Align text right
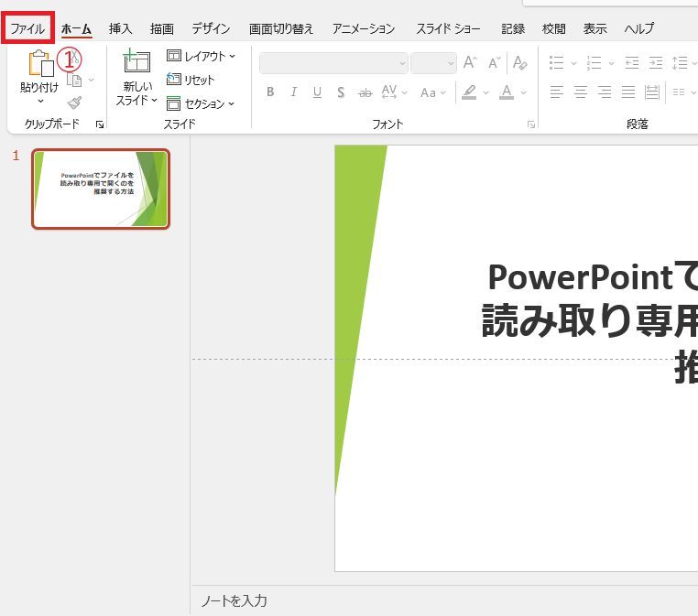Image resolution: width=698 pixels, height=616 pixels. (604, 92)
